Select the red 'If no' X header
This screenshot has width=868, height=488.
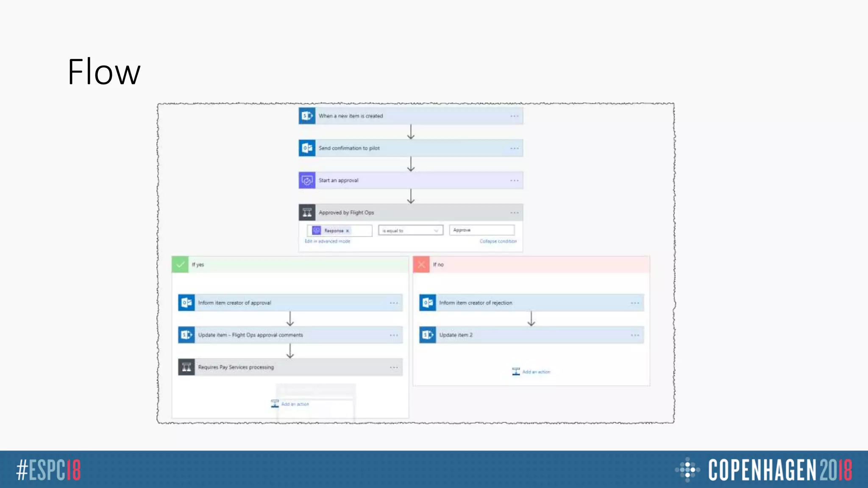(x=421, y=264)
